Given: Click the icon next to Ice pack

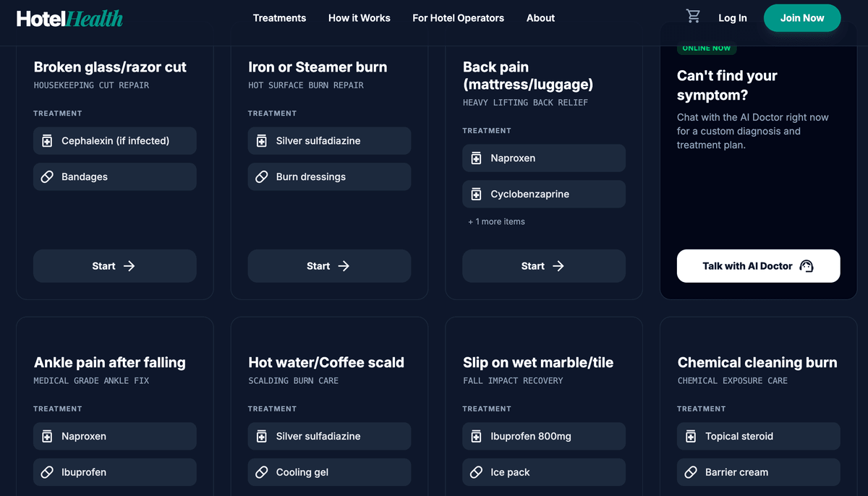Looking at the screenshot, I should tap(476, 472).
